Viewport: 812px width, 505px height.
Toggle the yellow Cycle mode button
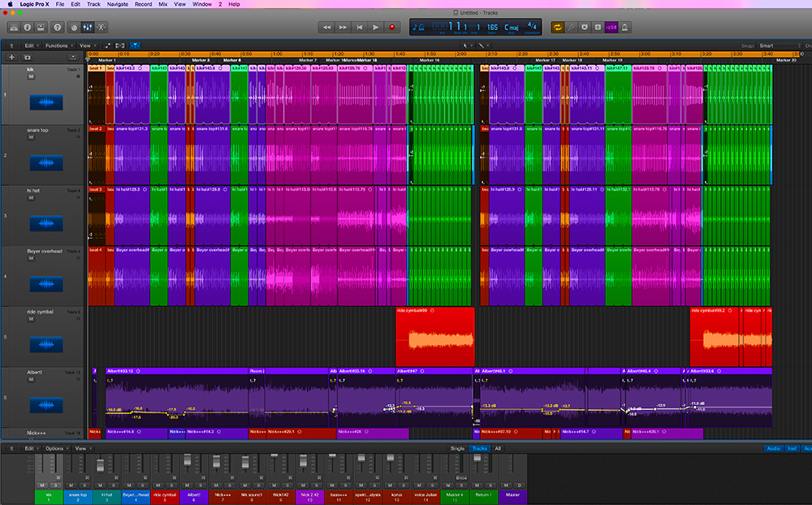558,28
